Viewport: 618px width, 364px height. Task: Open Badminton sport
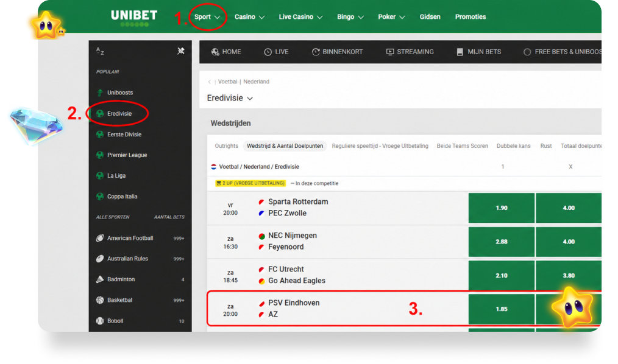[121, 279]
